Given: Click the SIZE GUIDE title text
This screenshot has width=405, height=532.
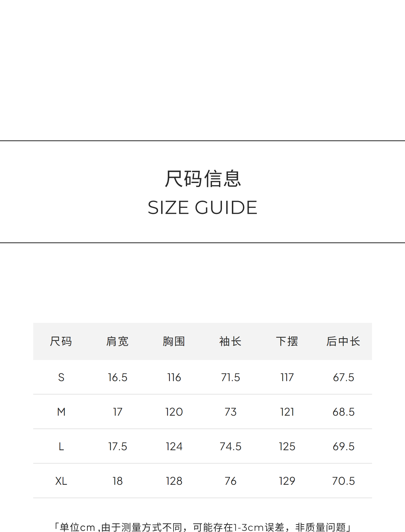Looking at the screenshot, I should click(x=202, y=208).
